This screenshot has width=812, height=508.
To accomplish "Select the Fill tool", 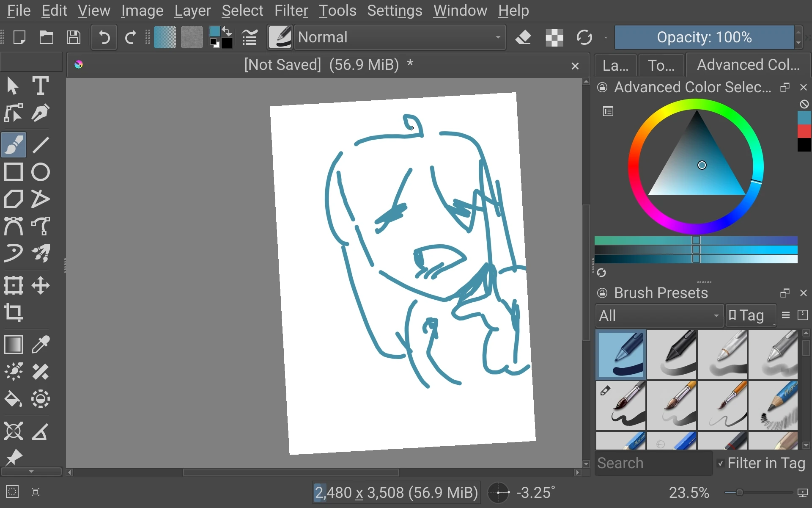I will pos(13,399).
